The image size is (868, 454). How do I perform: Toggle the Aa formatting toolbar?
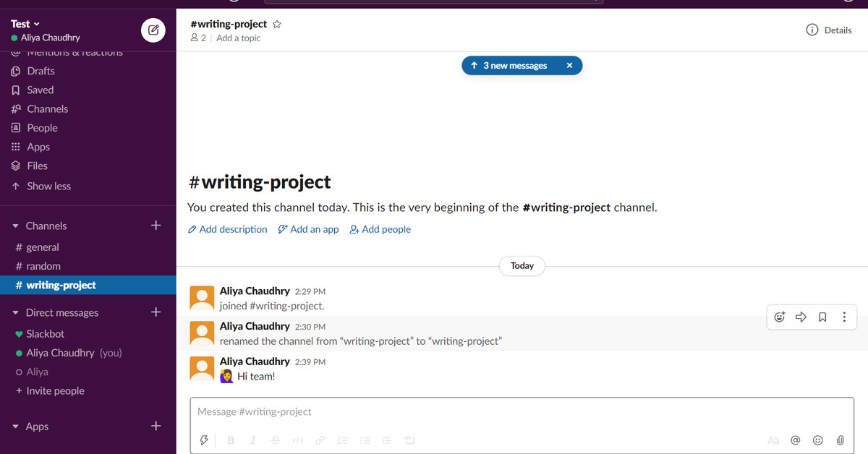coord(773,440)
